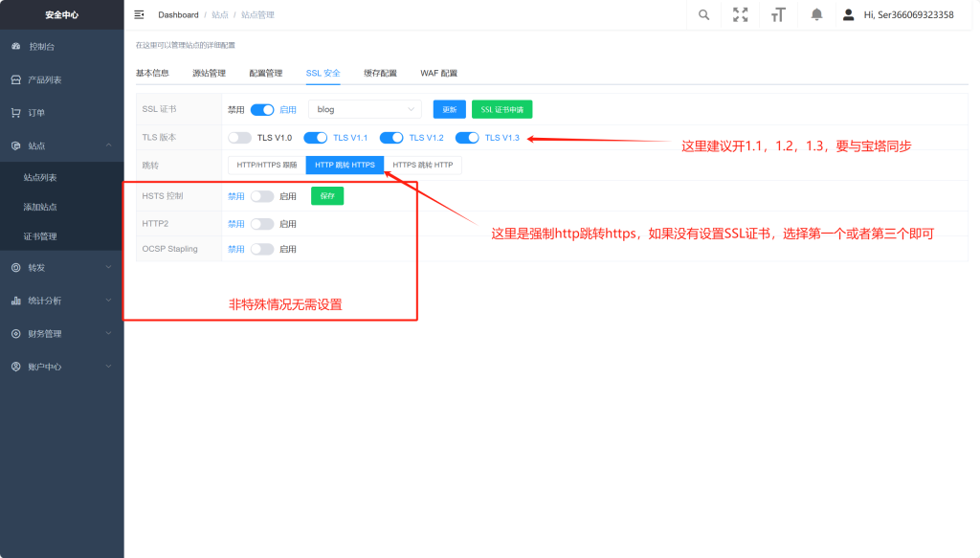Open the blog site dropdown
980x558 pixels.
click(x=365, y=108)
